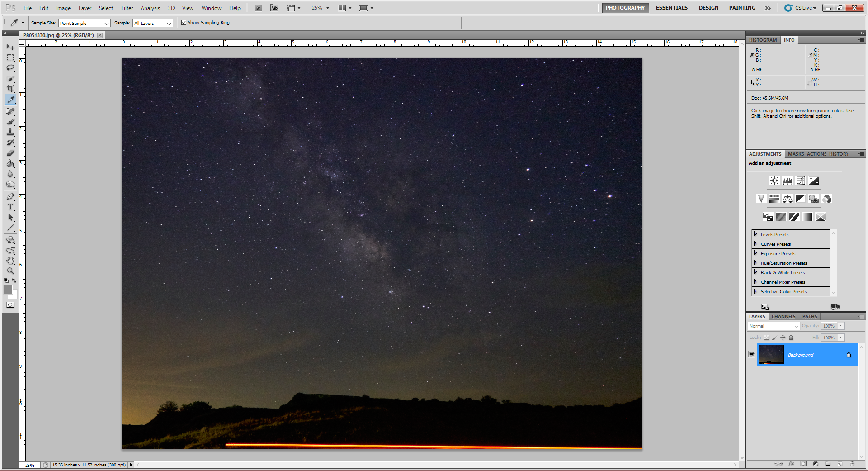The width and height of the screenshot is (868, 471).
Task: Toggle Quick Mask mode
Action: click(x=10, y=305)
